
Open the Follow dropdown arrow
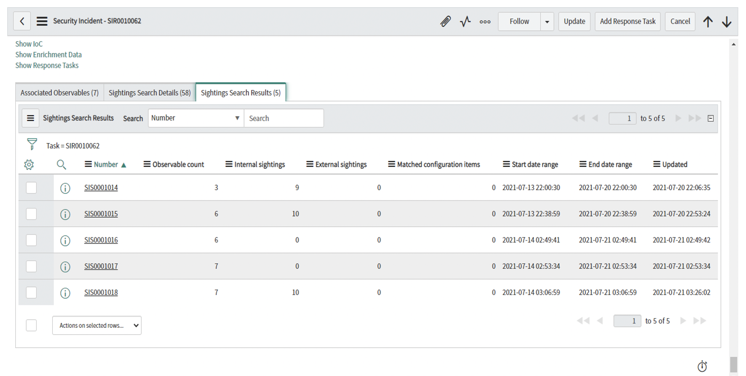(x=547, y=21)
